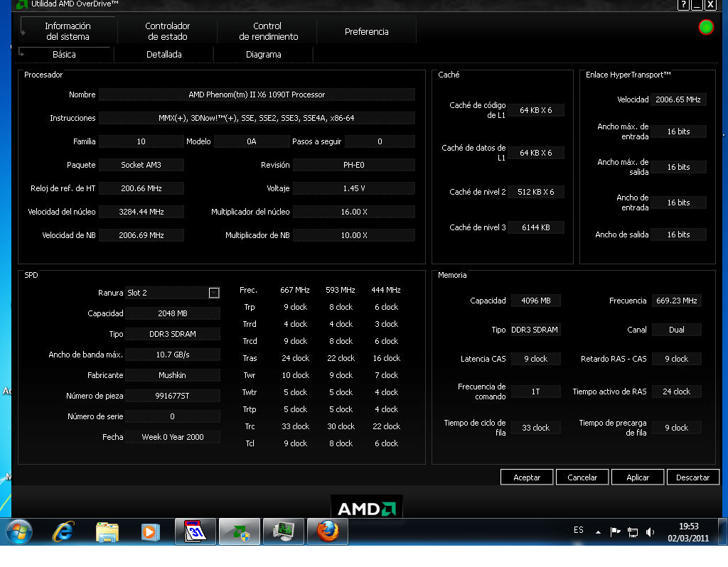Click the help question mark button
Viewport: 728px width, 567px height.
pos(683,5)
